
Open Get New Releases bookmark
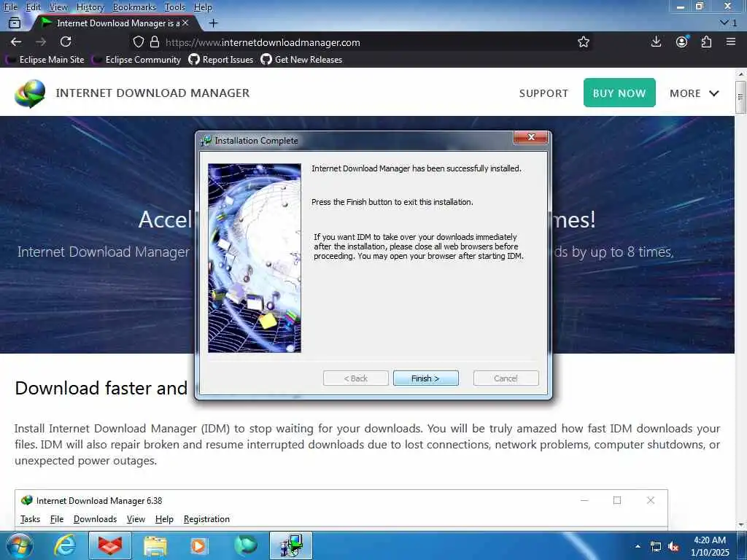[x=301, y=60]
